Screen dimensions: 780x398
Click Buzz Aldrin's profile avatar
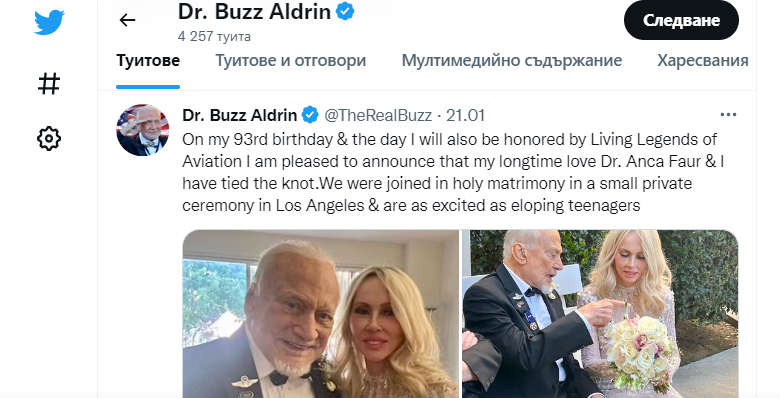click(143, 130)
